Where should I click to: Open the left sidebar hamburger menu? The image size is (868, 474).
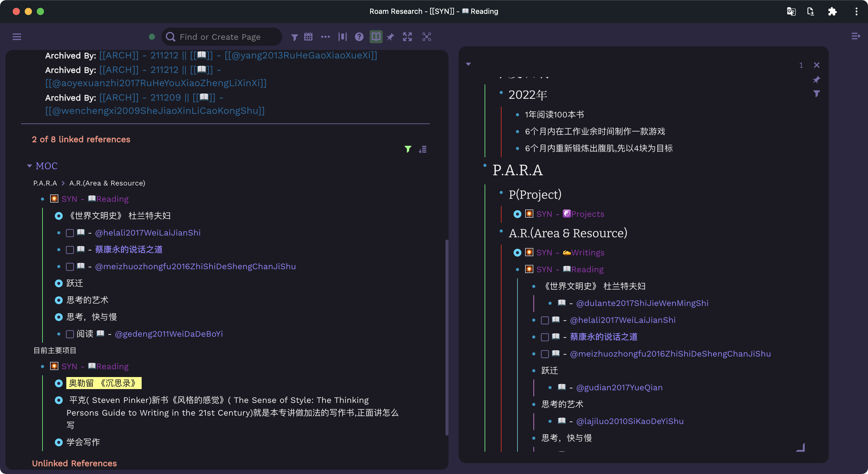(17, 37)
